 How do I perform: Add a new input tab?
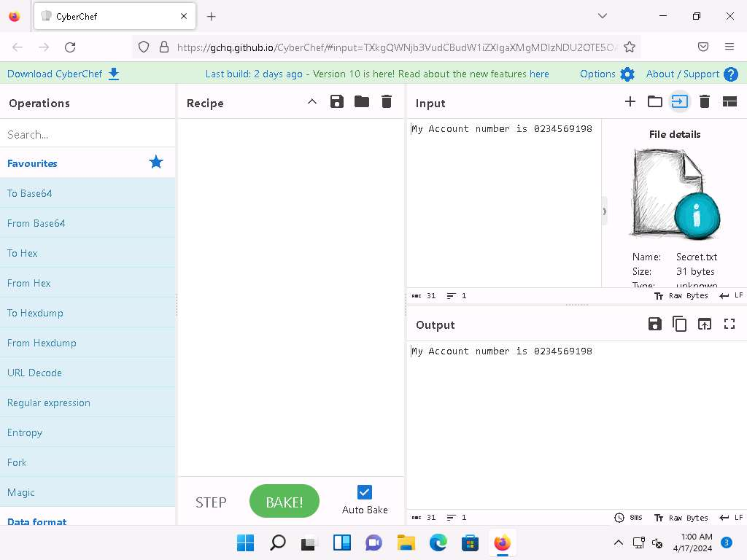click(630, 102)
